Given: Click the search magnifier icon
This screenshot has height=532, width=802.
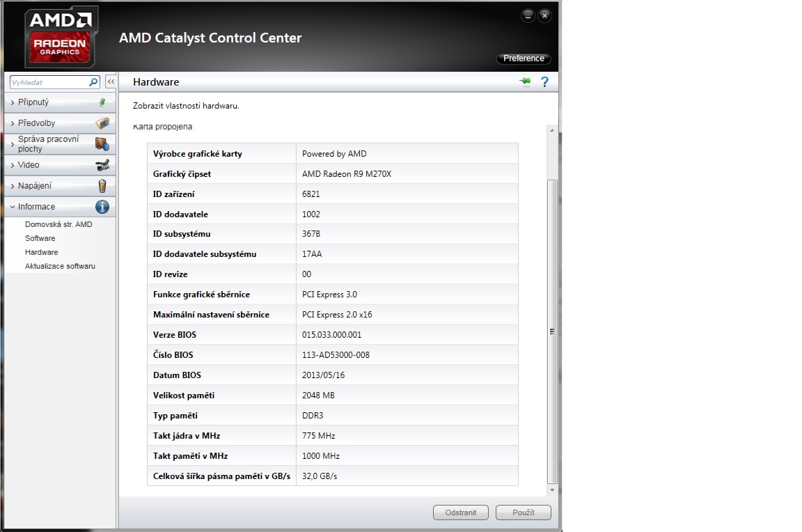Looking at the screenshot, I should pos(93,82).
